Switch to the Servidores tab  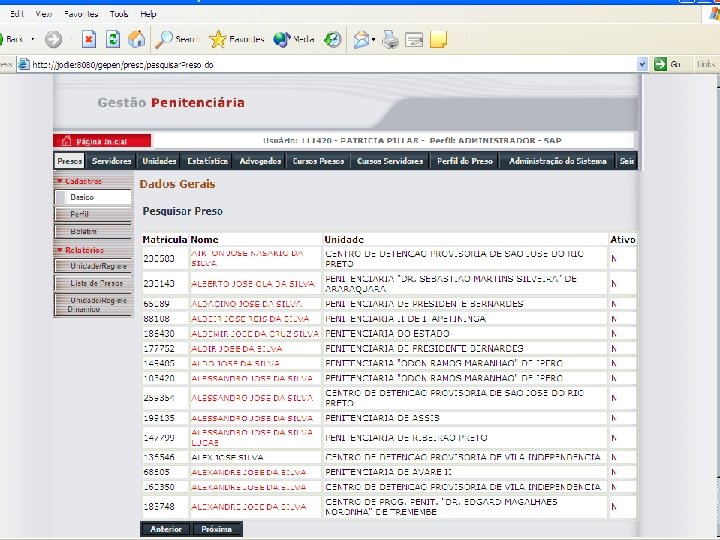(112, 161)
